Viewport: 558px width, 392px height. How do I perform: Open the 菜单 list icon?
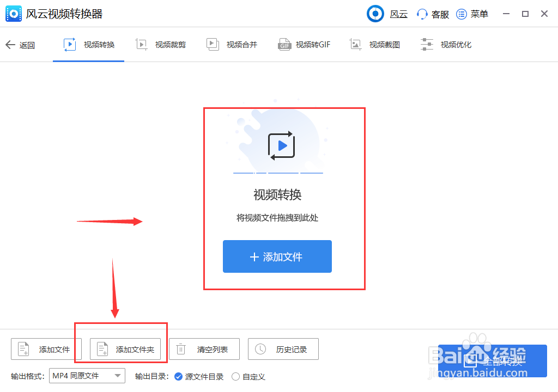coord(461,14)
